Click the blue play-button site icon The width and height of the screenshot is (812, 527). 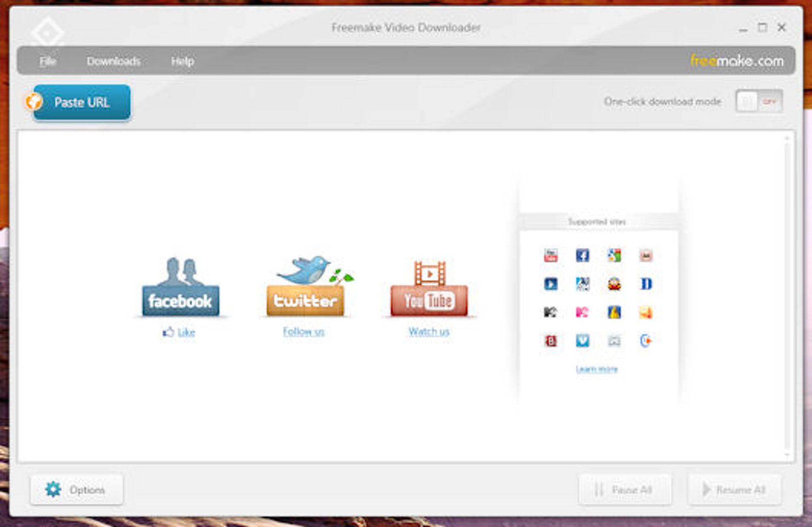coord(551,284)
